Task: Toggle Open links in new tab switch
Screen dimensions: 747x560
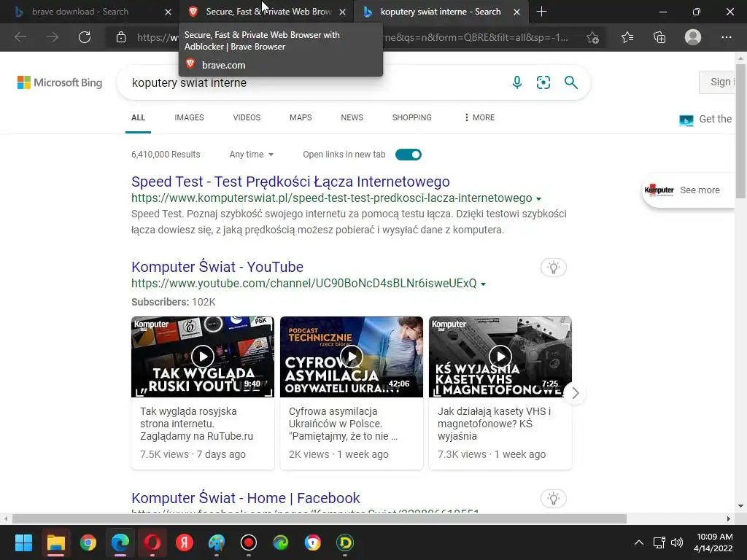Action: [409, 155]
